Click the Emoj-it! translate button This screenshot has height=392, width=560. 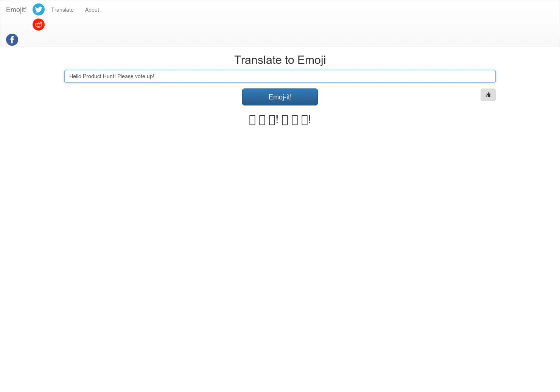click(280, 97)
